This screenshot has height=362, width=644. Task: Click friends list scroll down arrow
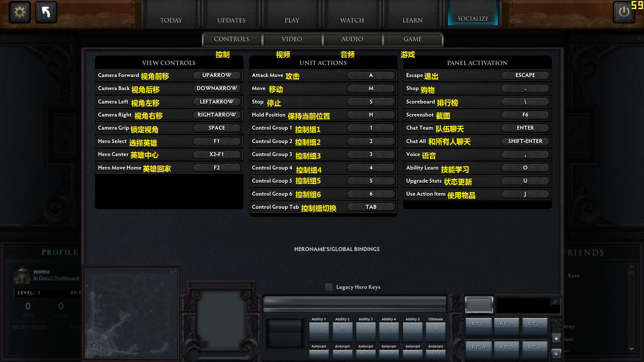coord(631,349)
